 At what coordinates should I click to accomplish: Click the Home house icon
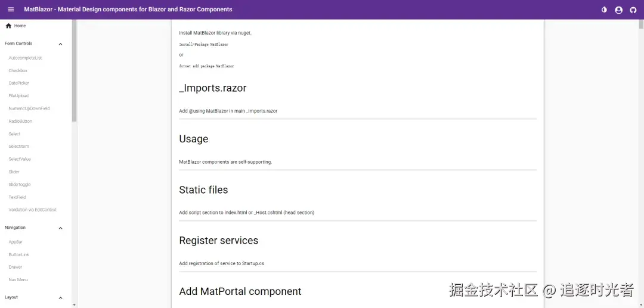(x=8, y=26)
